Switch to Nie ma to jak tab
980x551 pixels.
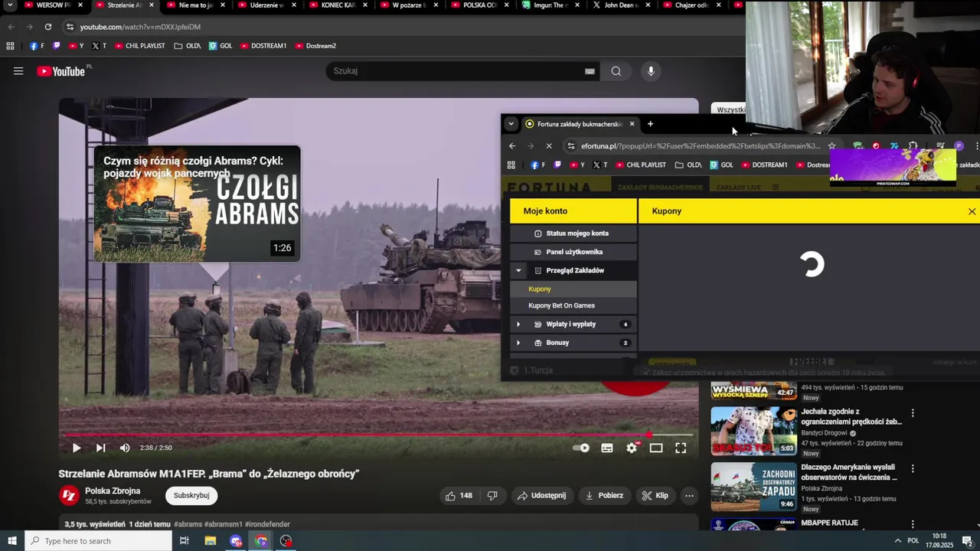point(194,5)
